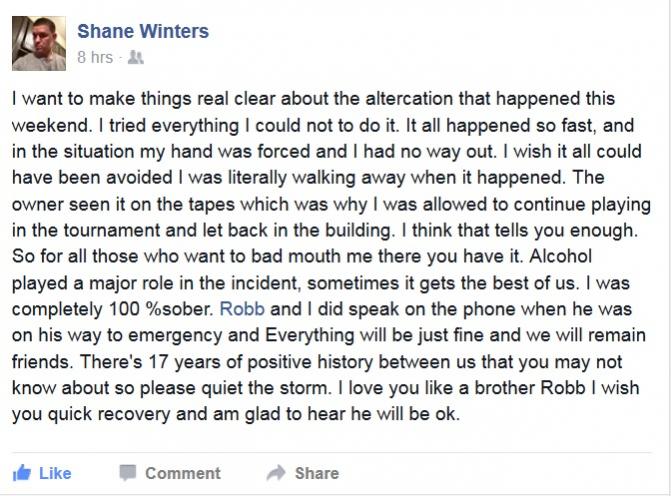The height and width of the screenshot is (496, 671).
Task: Click plain-text "Robb" after "like a brother"
Action: click(563, 388)
